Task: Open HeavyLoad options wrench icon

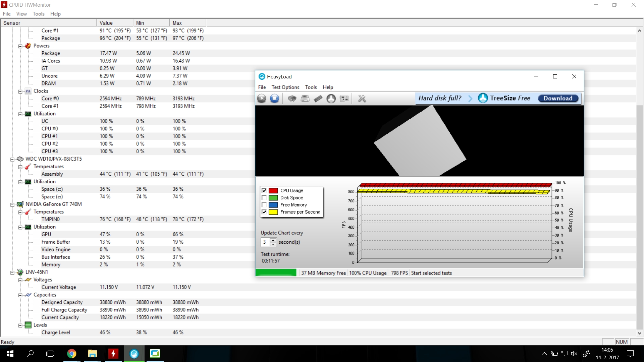Action: [362, 99]
